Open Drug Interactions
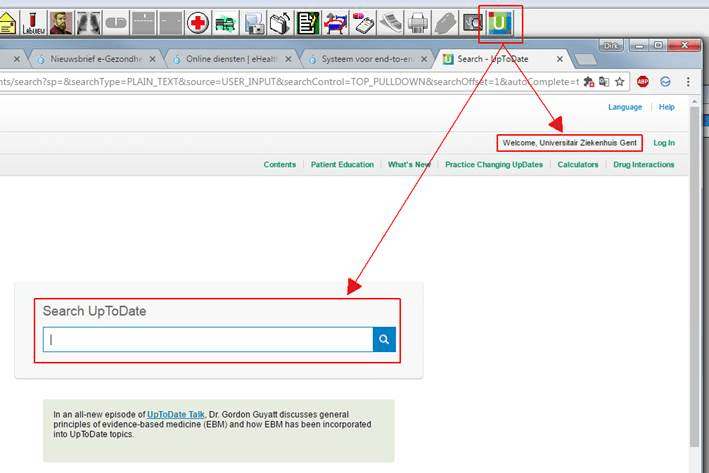This screenshot has height=473, width=709. pos(643,165)
